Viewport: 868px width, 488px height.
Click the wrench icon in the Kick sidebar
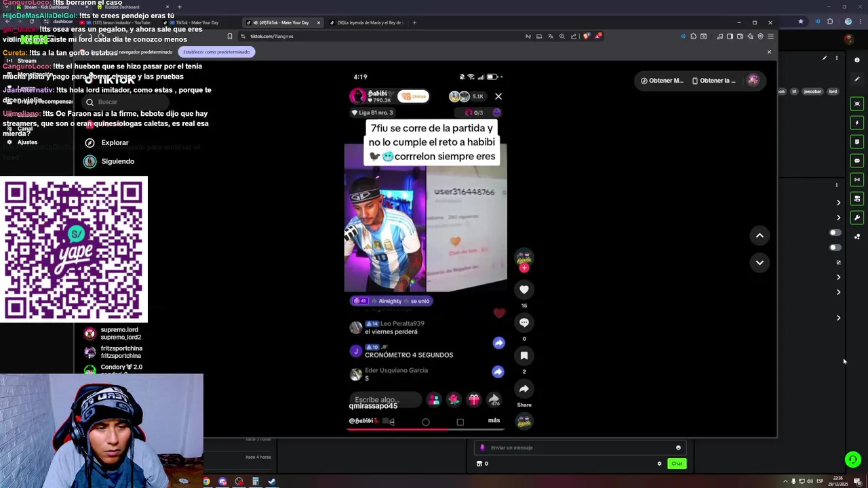click(857, 218)
